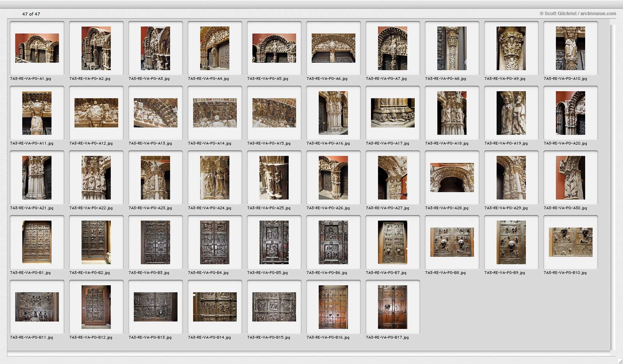Select thumbnail 7A3-RE-VA-PG-A3.jpg

coord(156,48)
